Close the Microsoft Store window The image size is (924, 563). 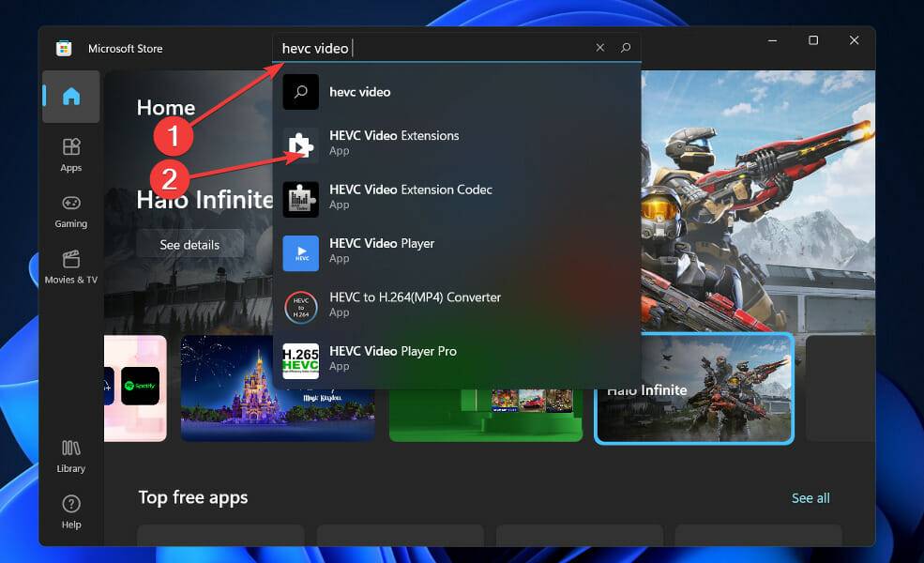pyautogui.click(x=854, y=40)
